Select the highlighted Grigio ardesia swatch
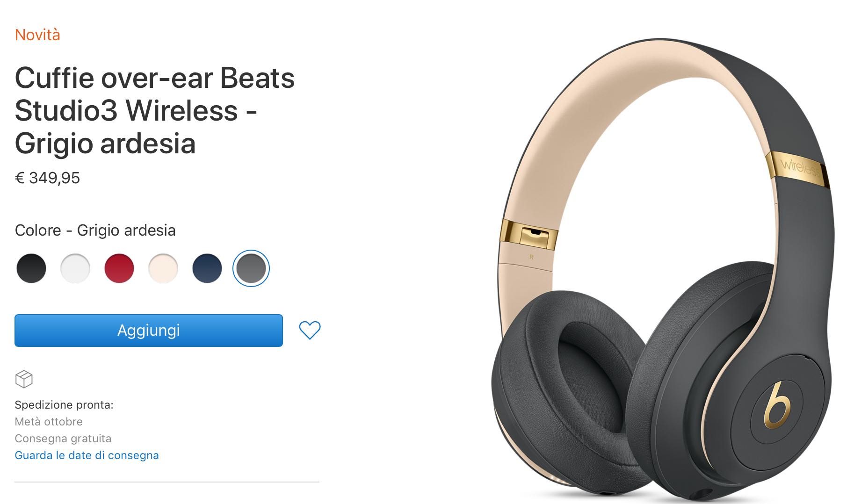The width and height of the screenshot is (854, 504). [x=251, y=268]
